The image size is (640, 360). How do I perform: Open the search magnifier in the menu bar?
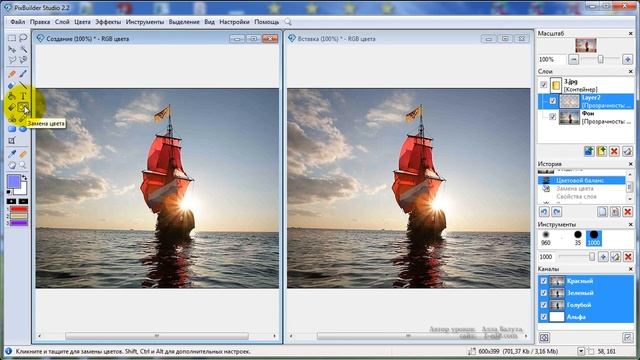tap(288, 22)
